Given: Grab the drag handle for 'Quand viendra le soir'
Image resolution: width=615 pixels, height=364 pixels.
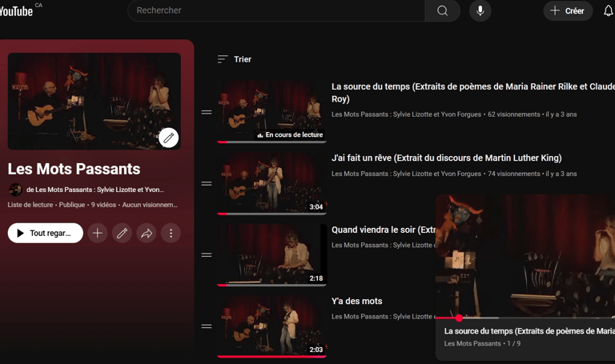Looking at the screenshot, I should click(x=207, y=254).
